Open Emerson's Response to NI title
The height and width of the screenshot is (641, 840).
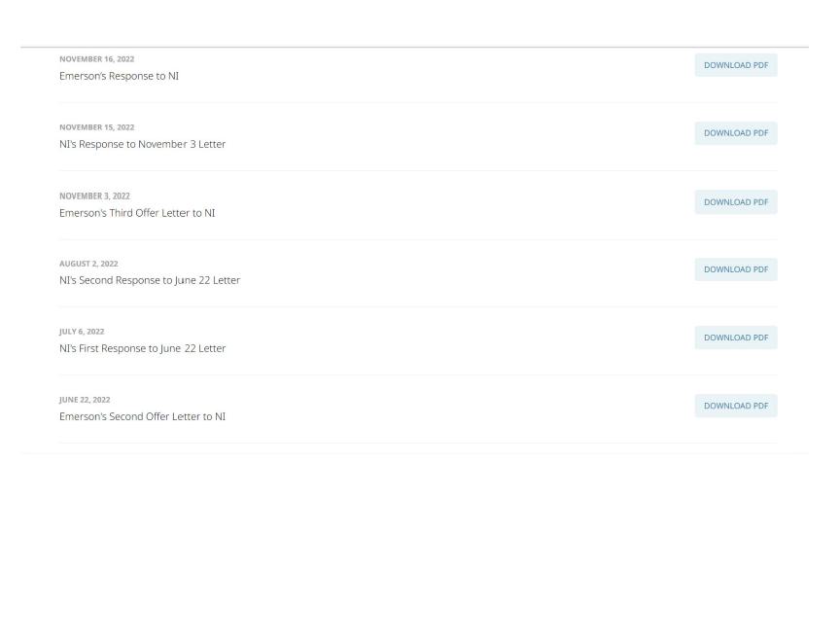tap(119, 76)
